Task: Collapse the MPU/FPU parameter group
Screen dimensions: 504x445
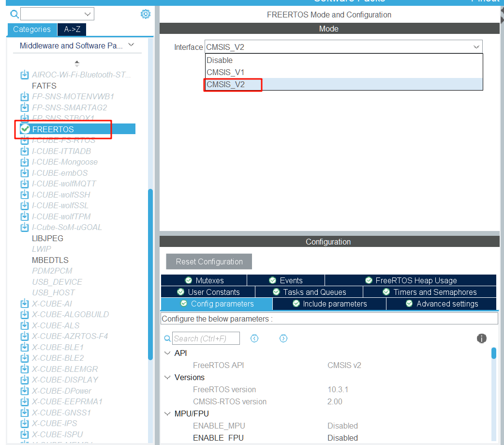Action: [x=167, y=414]
